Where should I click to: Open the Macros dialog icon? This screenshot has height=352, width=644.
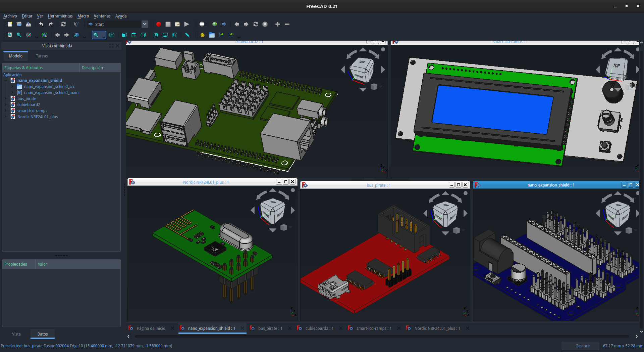[177, 24]
